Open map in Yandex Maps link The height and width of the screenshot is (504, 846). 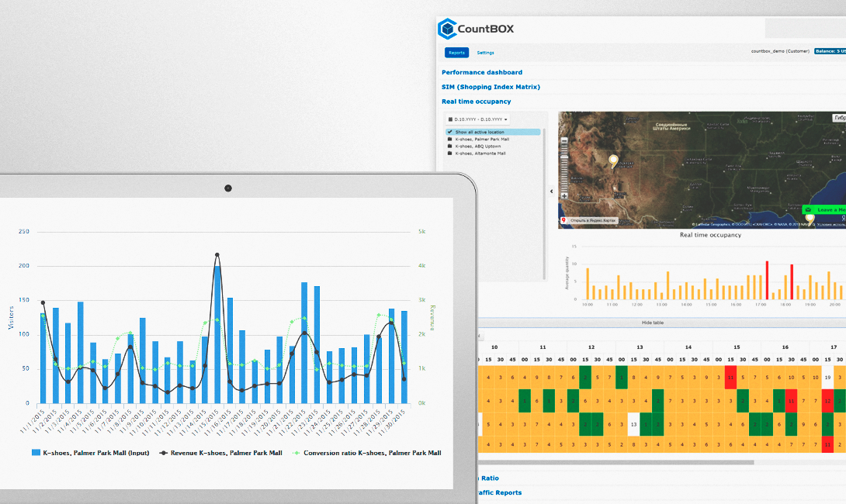tap(589, 220)
